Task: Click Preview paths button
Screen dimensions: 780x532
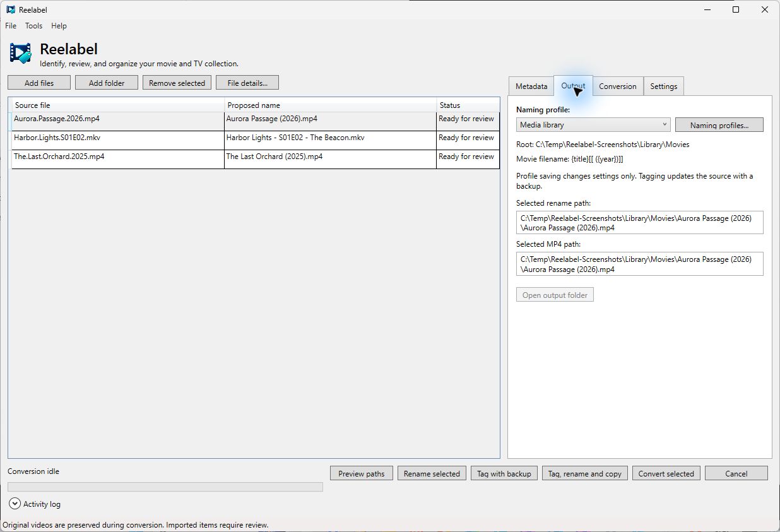Action: point(362,473)
